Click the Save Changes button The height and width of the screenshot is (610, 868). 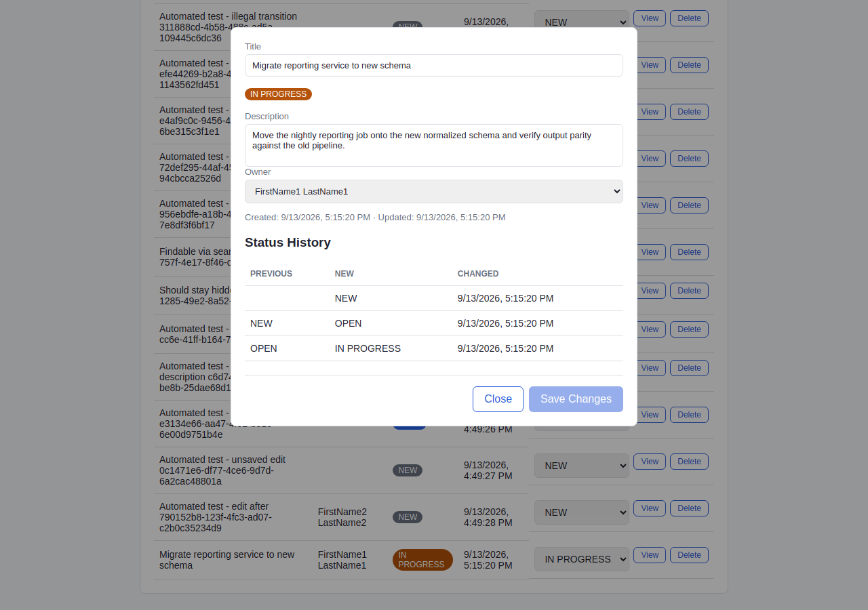coord(576,399)
